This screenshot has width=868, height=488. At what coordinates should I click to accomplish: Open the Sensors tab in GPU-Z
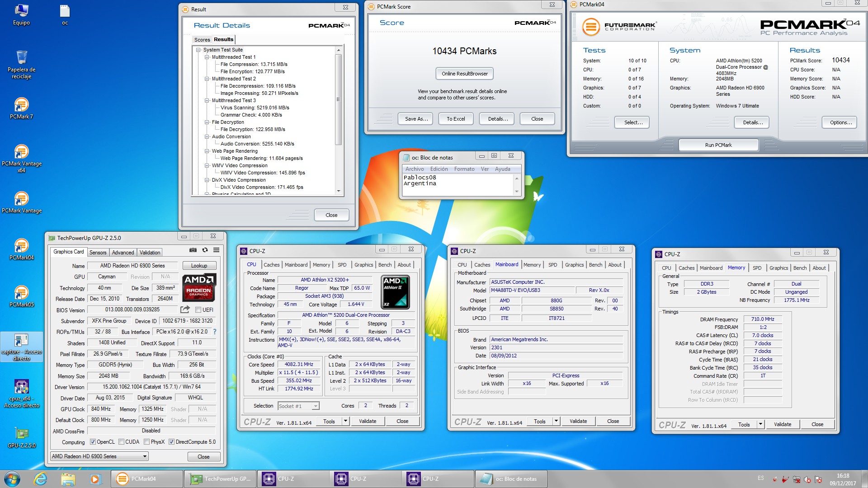point(98,253)
